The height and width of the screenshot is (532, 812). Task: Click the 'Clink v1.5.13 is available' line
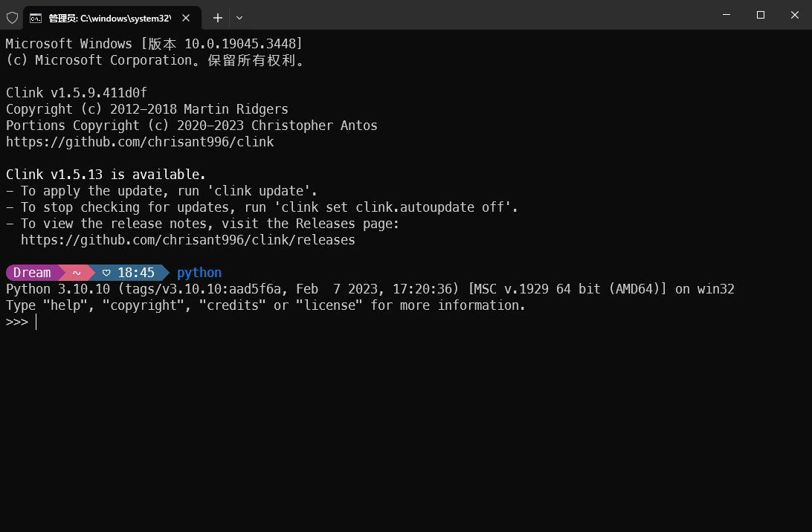[x=106, y=175]
